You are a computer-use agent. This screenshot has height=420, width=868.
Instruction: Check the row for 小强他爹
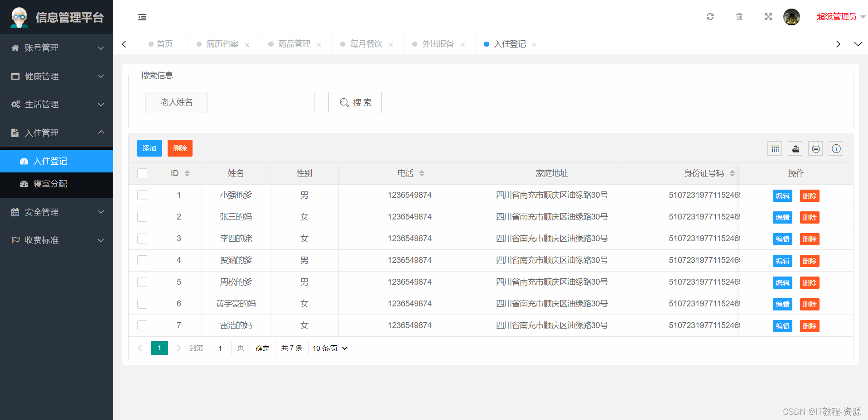(x=142, y=195)
